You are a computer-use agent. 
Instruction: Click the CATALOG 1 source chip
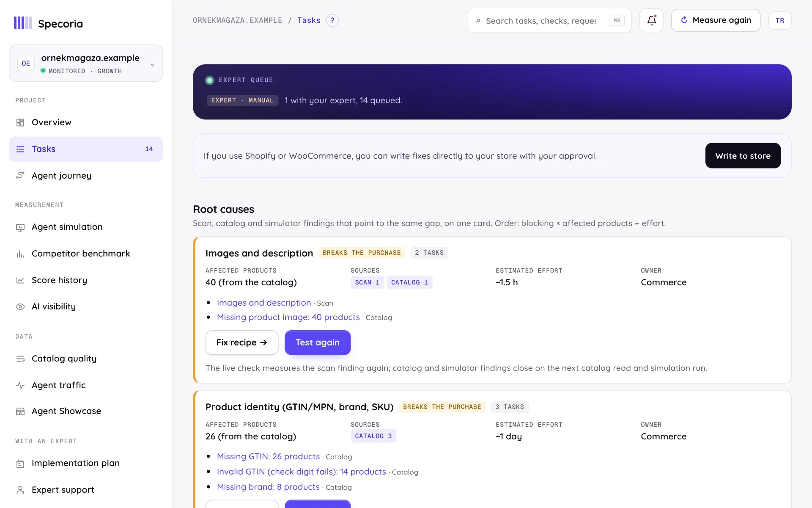click(410, 282)
